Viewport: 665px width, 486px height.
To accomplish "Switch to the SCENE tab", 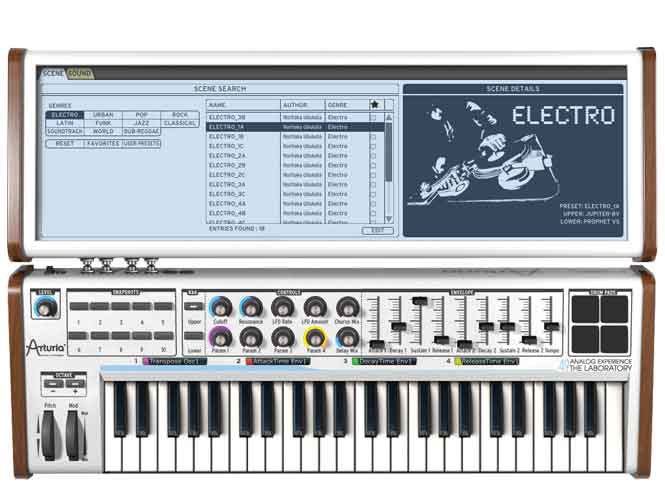I will pos(53,73).
